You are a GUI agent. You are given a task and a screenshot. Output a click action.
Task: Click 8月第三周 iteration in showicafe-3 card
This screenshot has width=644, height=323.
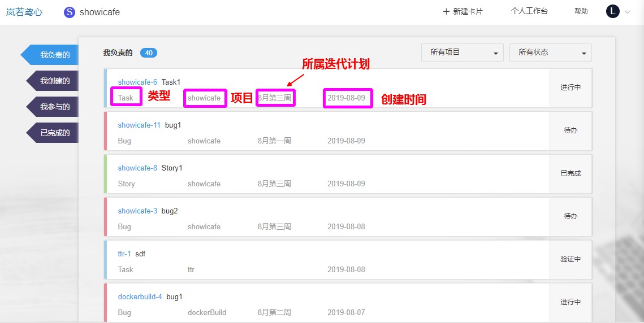tap(274, 226)
